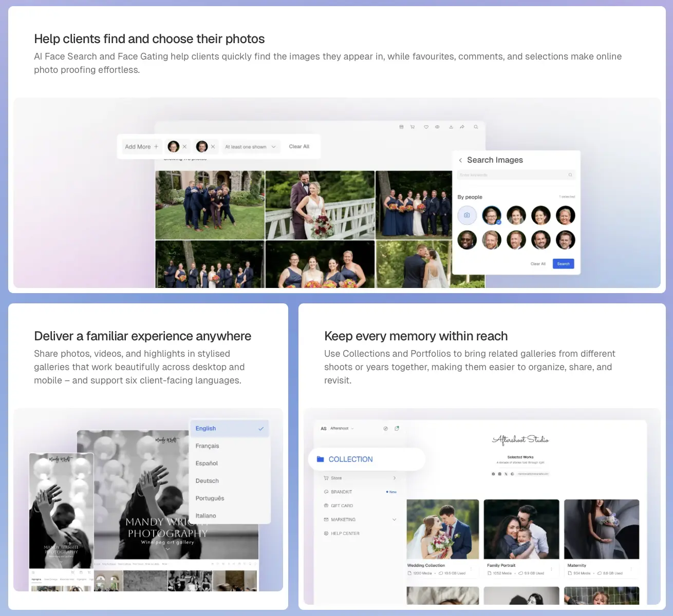Open the Maternity collection thumbnail
This screenshot has width=673, height=616.
coord(602,529)
